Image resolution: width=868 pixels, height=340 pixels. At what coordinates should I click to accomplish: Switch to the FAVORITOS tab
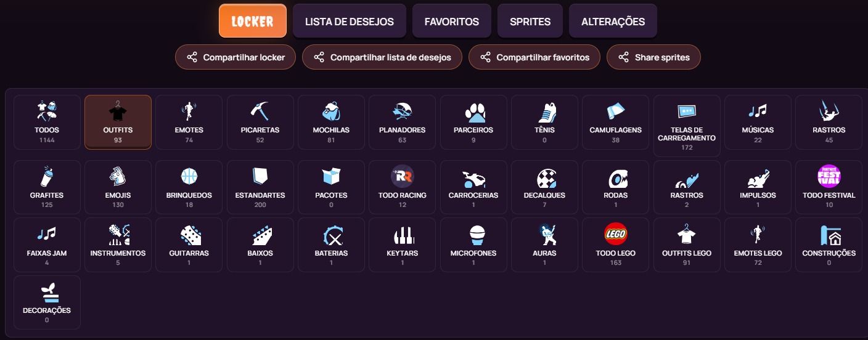pyautogui.click(x=452, y=22)
